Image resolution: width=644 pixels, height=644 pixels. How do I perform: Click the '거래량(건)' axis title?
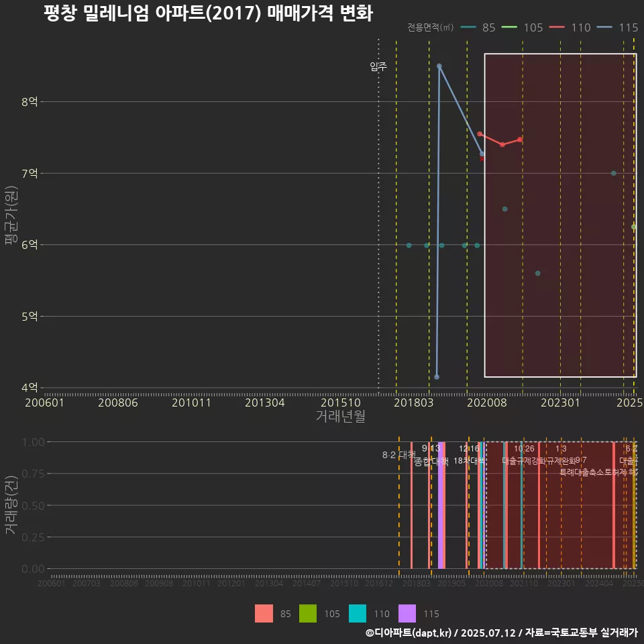tap(11, 505)
